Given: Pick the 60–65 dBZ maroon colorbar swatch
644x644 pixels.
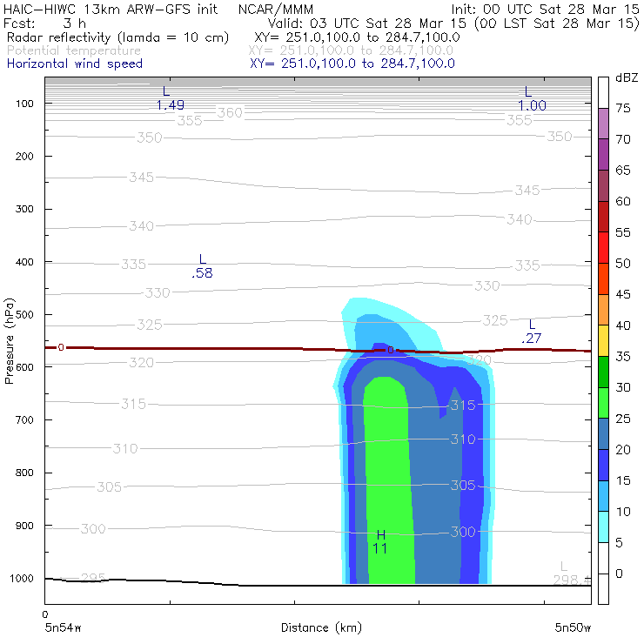Looking at the screenshot, I should 603,185.
